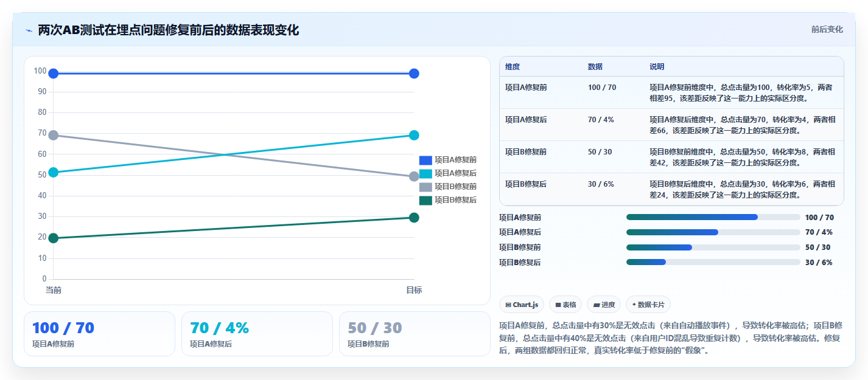868x380 pixels.
Task: Open the gray 50 / 30 data card
Action: tap(415, 334)
